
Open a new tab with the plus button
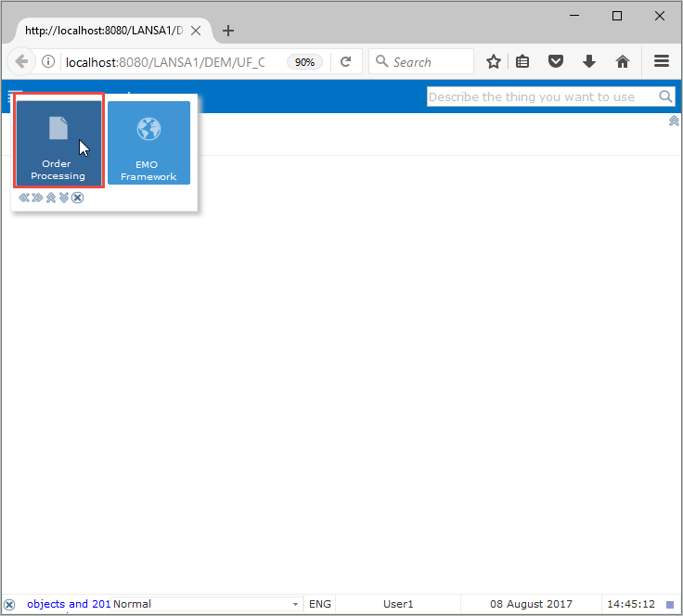pos(227,31)
